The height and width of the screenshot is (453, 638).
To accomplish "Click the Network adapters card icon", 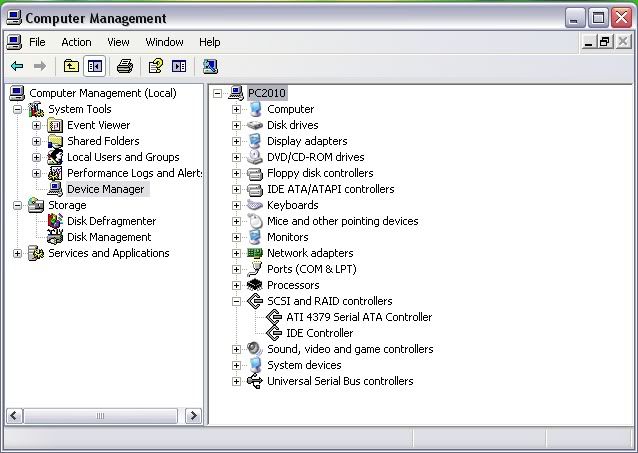I will click(x=255, y=253).
